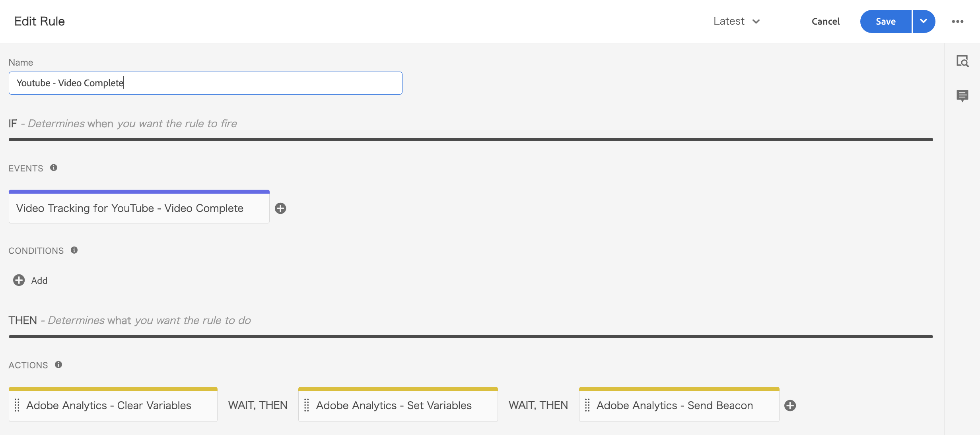Viewport: 980px width, 435px height.
Task: Click the rule Name input field
Action: coord(205,83)
